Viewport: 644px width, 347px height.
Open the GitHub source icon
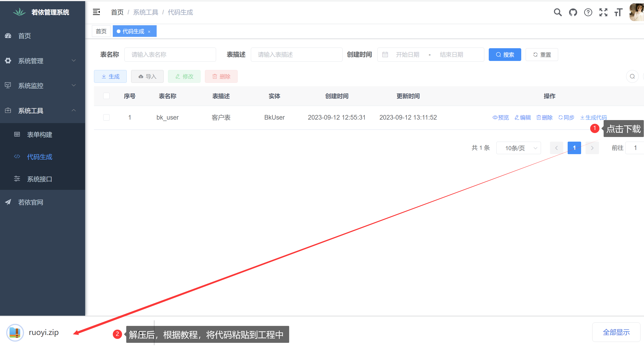573,12
